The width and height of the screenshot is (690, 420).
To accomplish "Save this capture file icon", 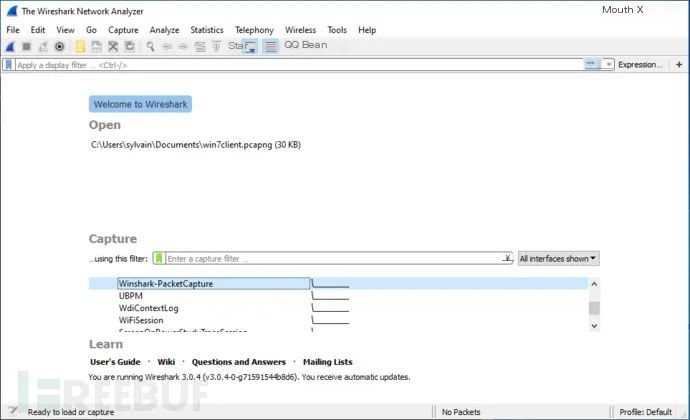I will coord(96,46).
